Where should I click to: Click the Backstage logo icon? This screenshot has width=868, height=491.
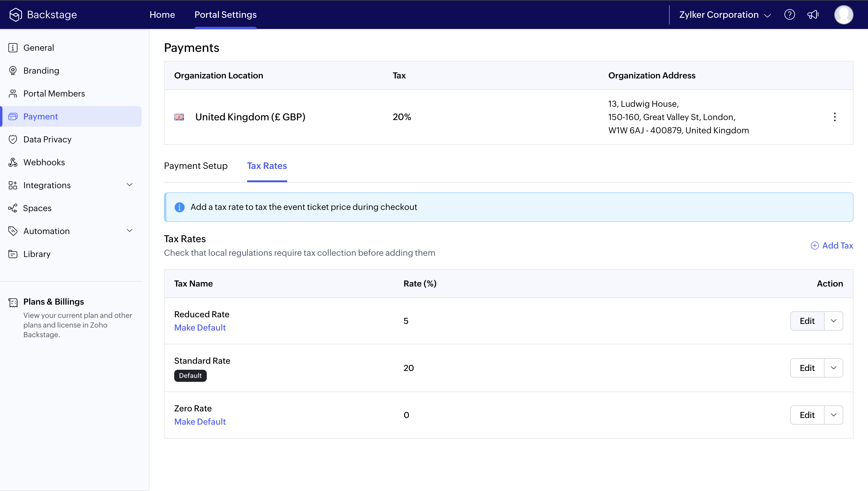[x=15, y=14]
